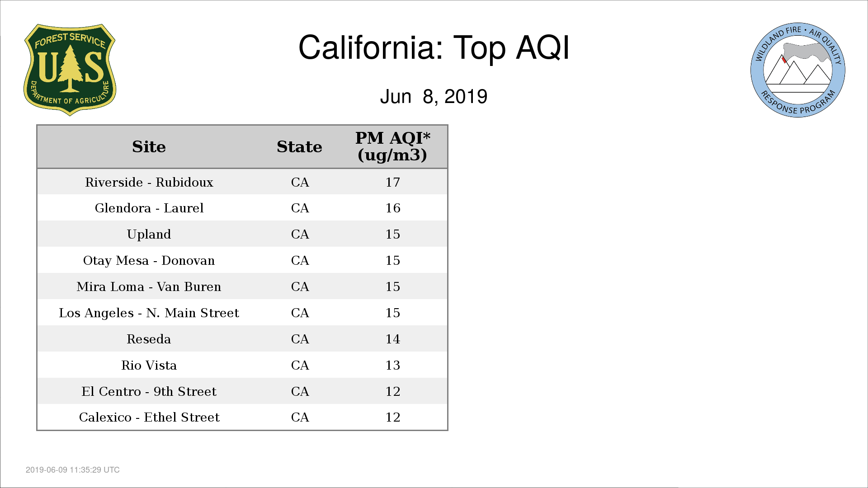This screenshot has height=488, width=868.
Task: Click the Otay Mesa - Donovan site
Action: 149,260
